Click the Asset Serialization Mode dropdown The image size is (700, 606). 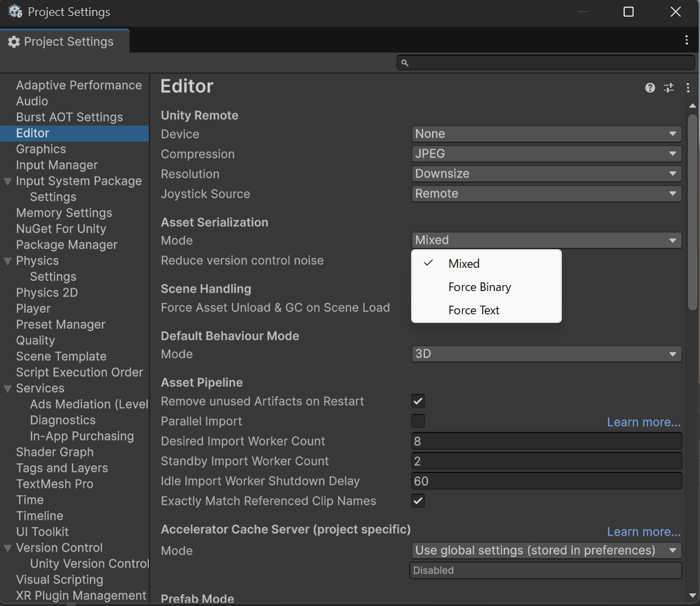tap(547, 240)
